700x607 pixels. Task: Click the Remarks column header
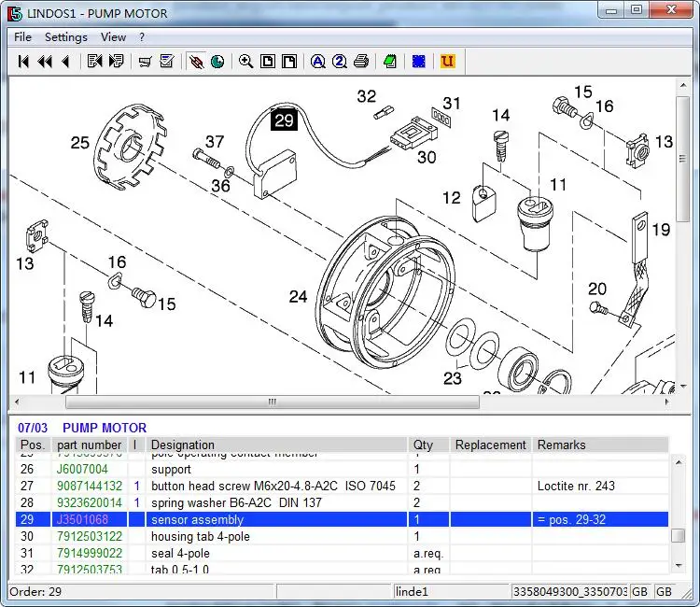pyautogui.click(x=600, y=445)
